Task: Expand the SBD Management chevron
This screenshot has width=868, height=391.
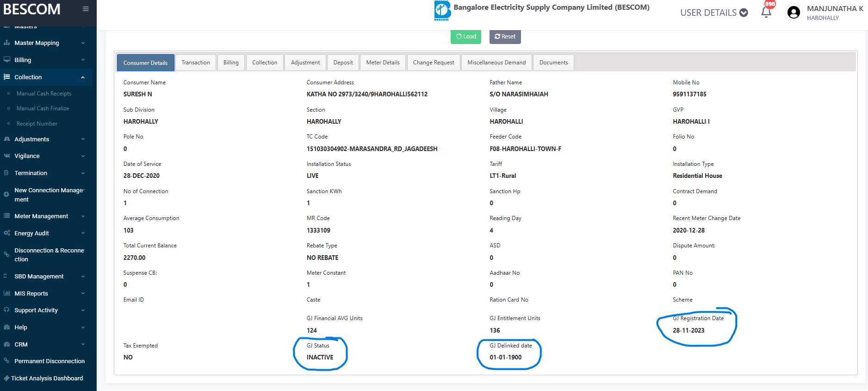Action: tap(83, 277)
